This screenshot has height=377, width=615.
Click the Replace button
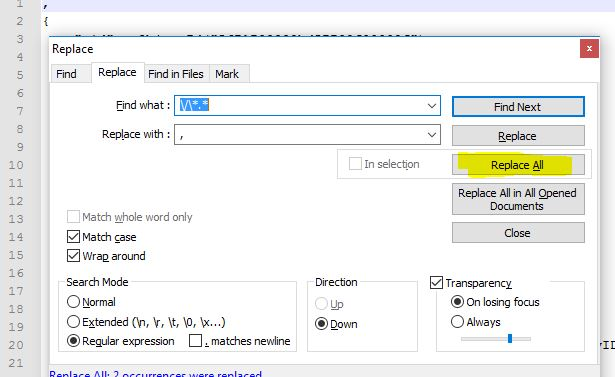point(518,136)
